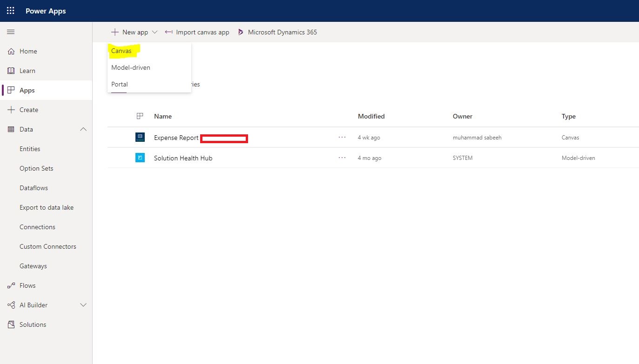Open the Office 365 app launcher waffle

[x=10, y=10]
